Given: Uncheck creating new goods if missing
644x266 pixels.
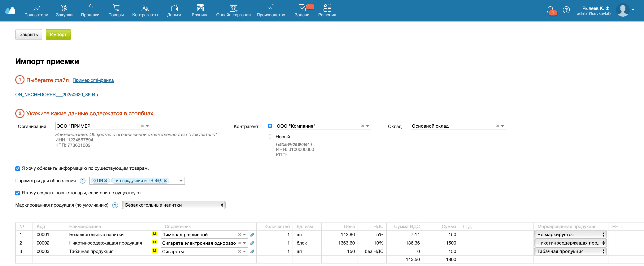Looking at the screenshot, I should [x=18, y=193].
